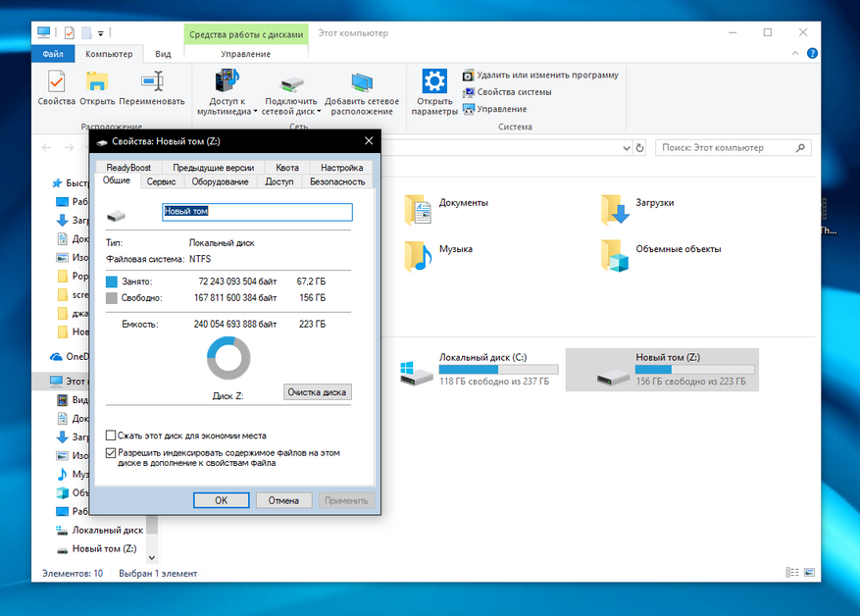The width and height of the screenshot is (860, 616).
Task: Switch to large icons view in status bar
Action: coord(809,573)
